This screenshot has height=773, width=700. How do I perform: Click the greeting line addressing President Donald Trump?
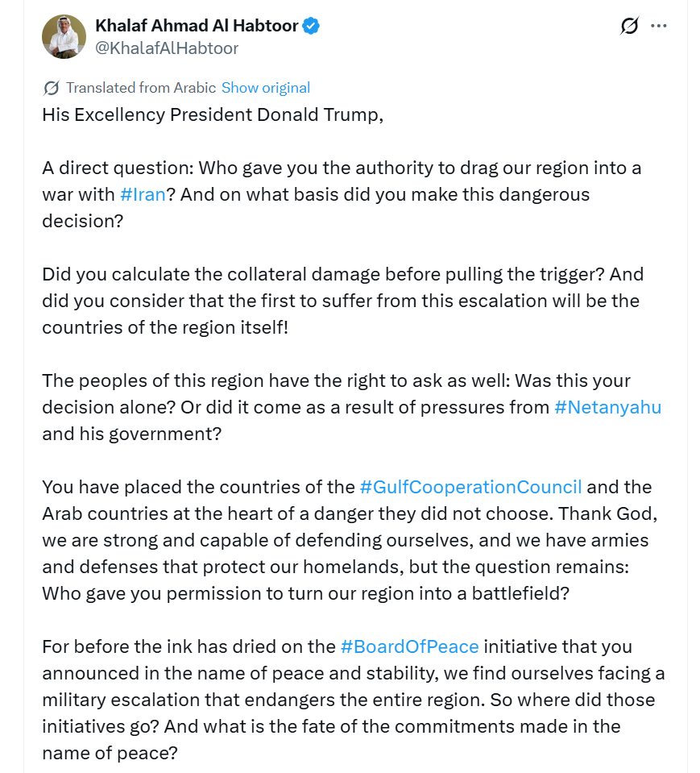213,114
